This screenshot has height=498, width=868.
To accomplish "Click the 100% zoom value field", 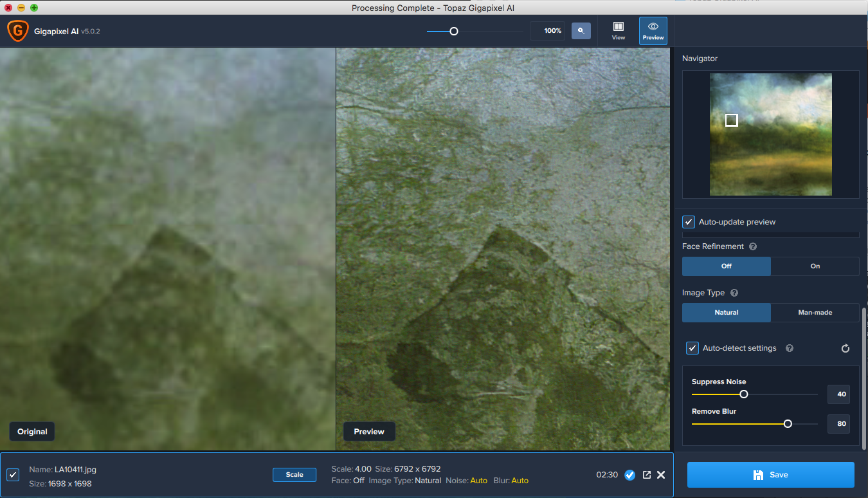I will click(548, 31).
